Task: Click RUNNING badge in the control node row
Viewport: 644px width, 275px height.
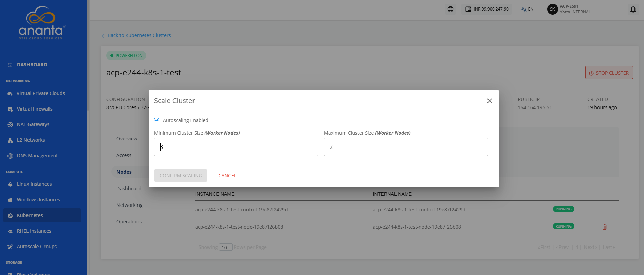Action: click(564, 209)
